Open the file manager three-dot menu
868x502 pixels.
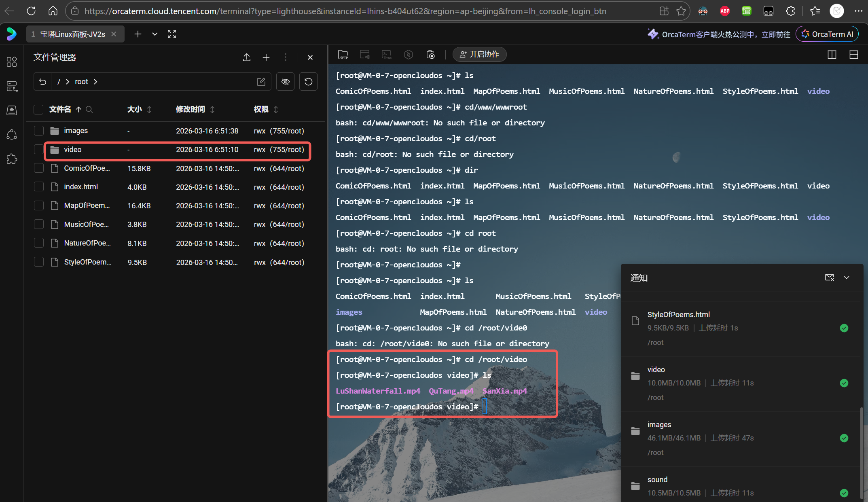coord(286,57)
